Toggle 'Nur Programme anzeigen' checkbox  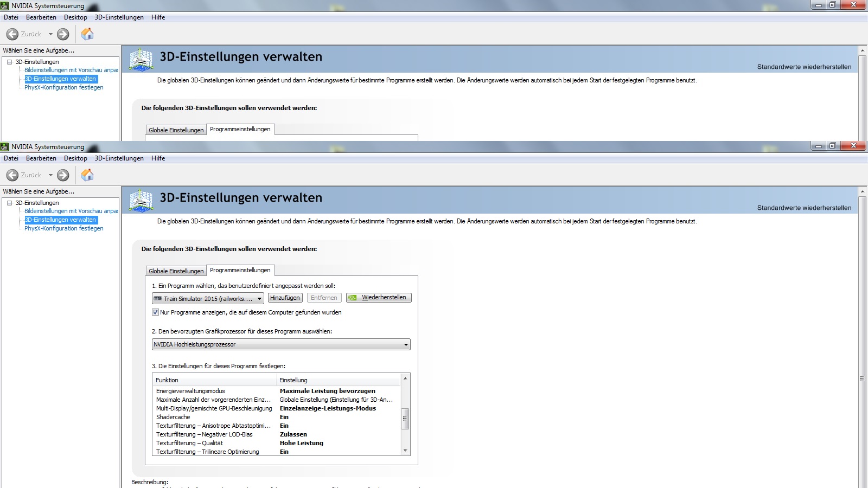[x=156, y=312]
